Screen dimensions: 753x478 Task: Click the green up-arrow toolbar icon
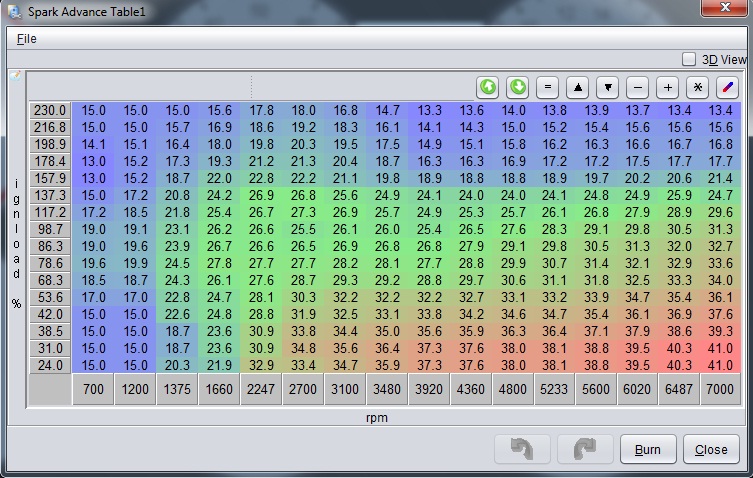pyautogui.click(x=487, y=87)
